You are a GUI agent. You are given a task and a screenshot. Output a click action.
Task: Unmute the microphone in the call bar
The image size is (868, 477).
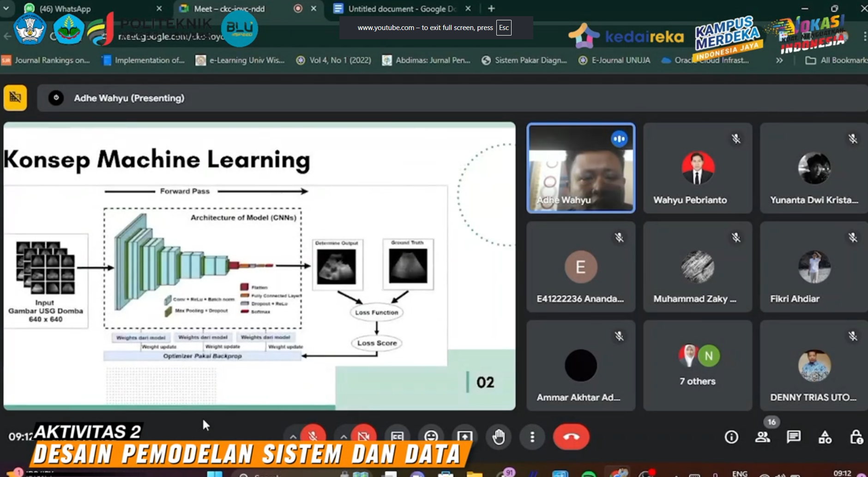tap(313, 435)
